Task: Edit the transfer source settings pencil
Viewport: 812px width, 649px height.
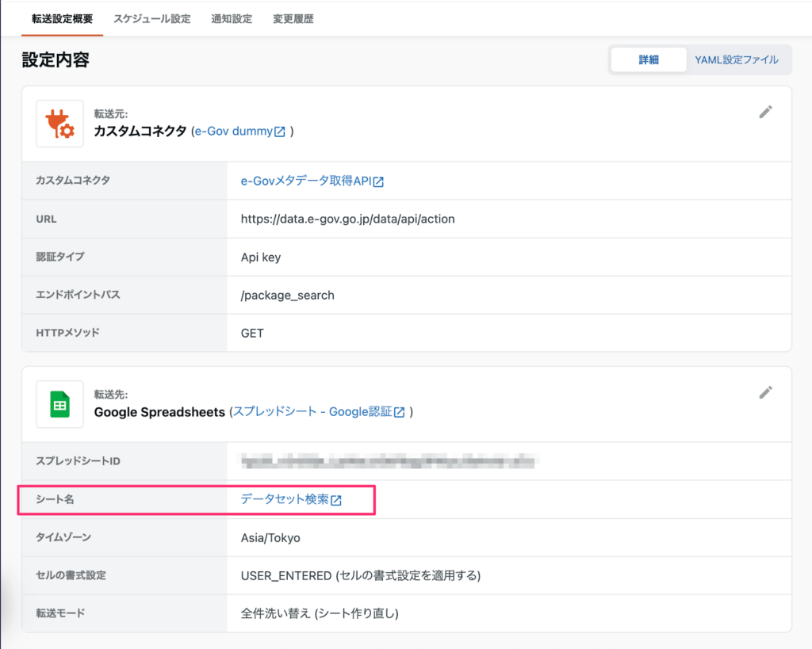Action: pos(765,113)
